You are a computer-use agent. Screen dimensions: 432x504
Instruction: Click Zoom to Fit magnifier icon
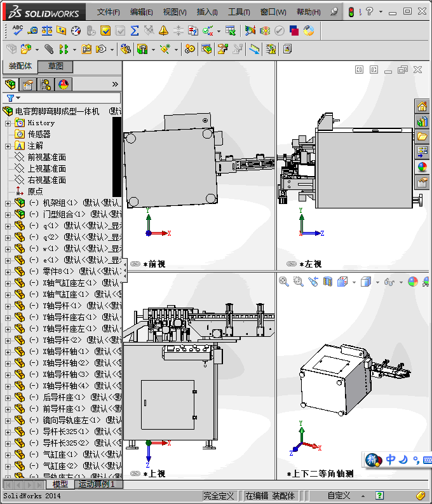(x=283, y=282)
